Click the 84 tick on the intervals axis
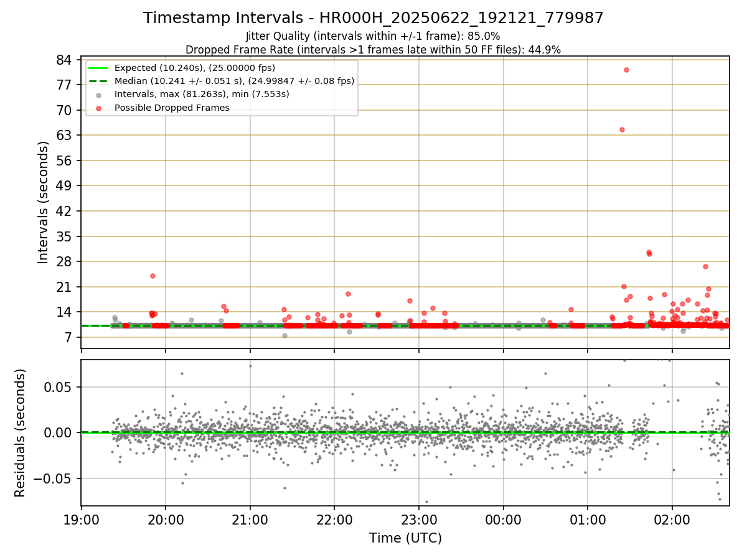 tap(65, 60)
